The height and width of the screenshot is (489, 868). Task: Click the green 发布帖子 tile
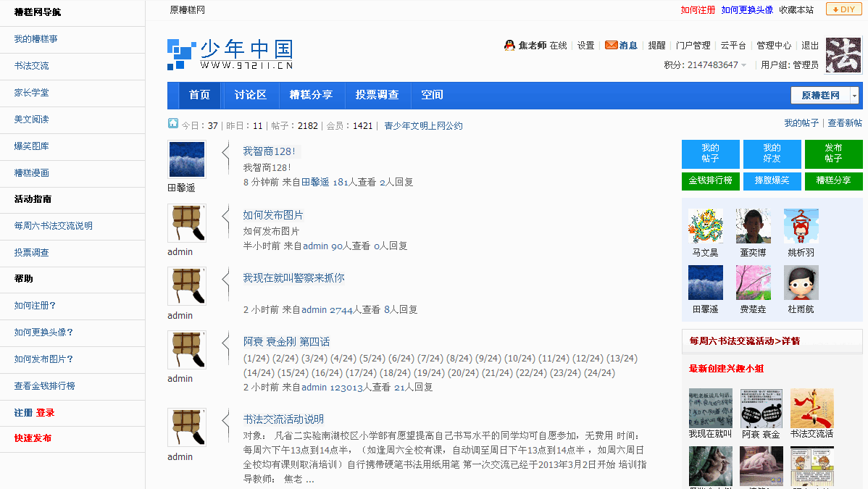(833, 154)
